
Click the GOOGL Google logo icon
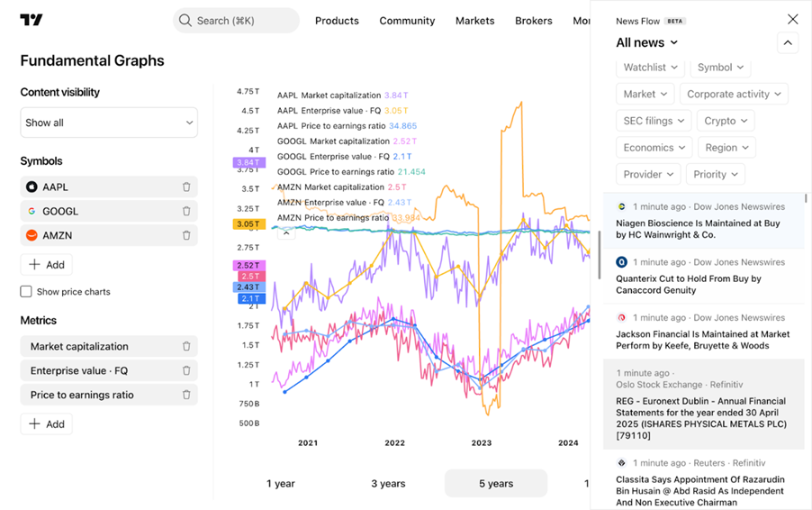tap(32, 211)
